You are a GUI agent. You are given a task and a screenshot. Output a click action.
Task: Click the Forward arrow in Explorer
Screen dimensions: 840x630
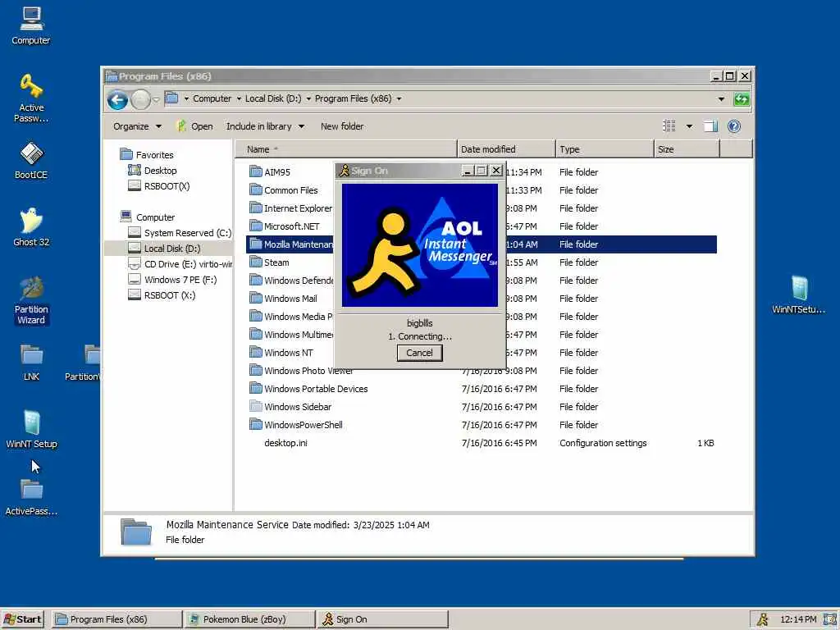(x=140, y=99)
